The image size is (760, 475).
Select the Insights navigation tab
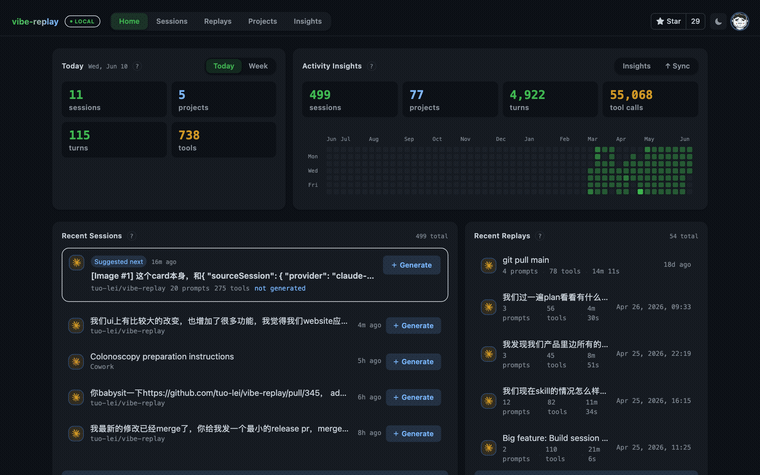pyautogui.click(x=307, y=21)
